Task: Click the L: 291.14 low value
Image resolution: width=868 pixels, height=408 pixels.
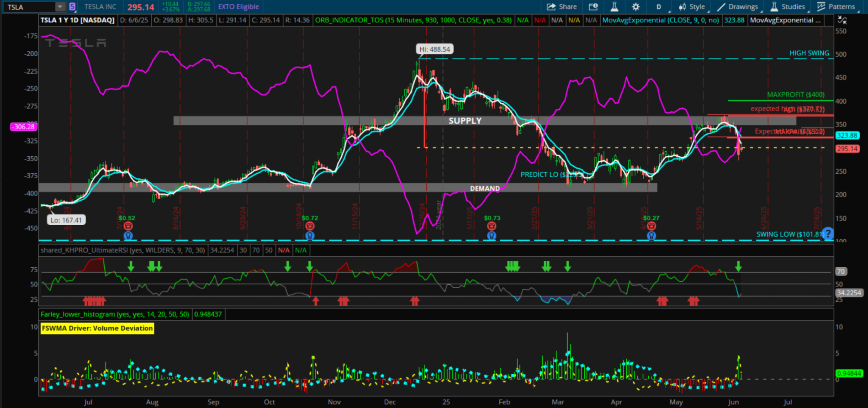Action: coord(233,20)
